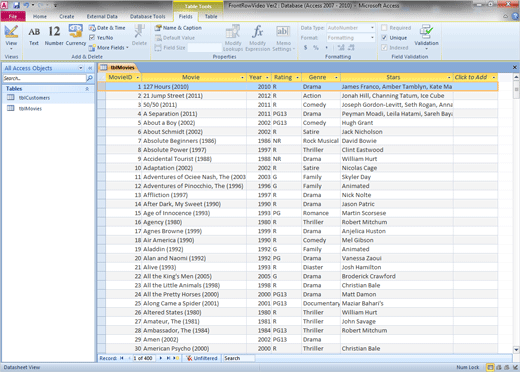Go to last record navigation button
This screenshot has width=520, height=372.
[x=168, y=358]
